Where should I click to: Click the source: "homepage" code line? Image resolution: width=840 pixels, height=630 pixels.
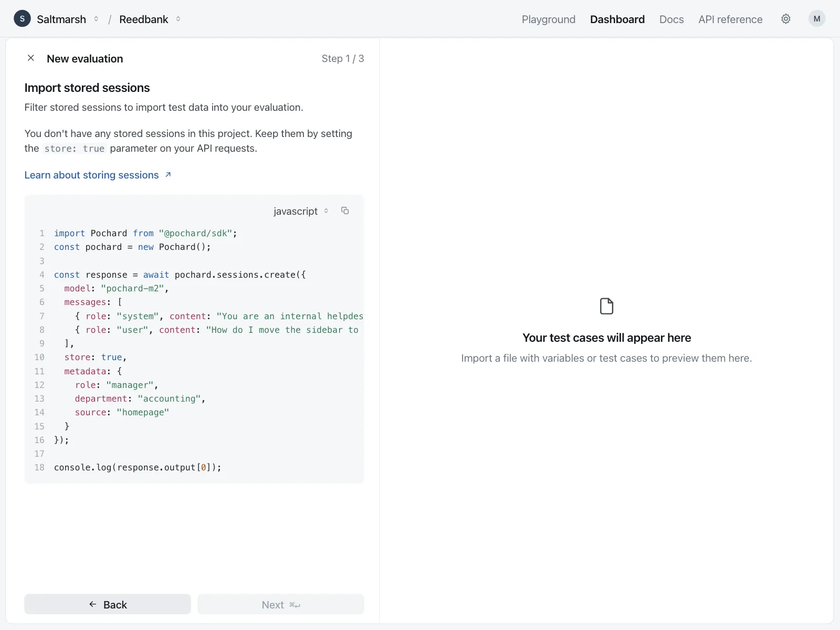pyautogui.click(x=122, y=412)
